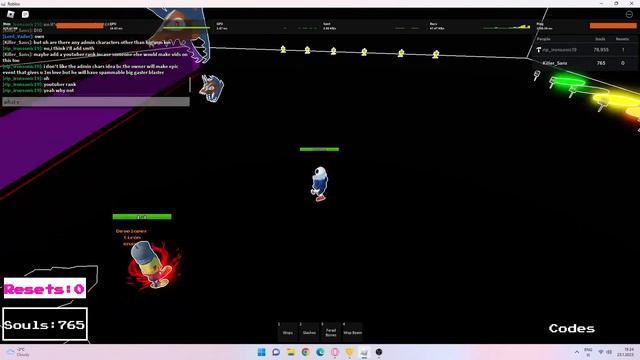This screenshot has height=360, width=640.
Task: Select the Whip Beam hotbar slot 4
Action: coord(352,331)
